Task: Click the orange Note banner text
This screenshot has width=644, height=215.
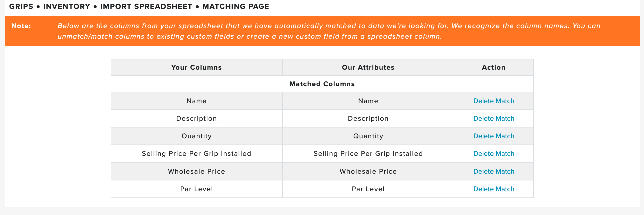Action: [x=329, y=31]
